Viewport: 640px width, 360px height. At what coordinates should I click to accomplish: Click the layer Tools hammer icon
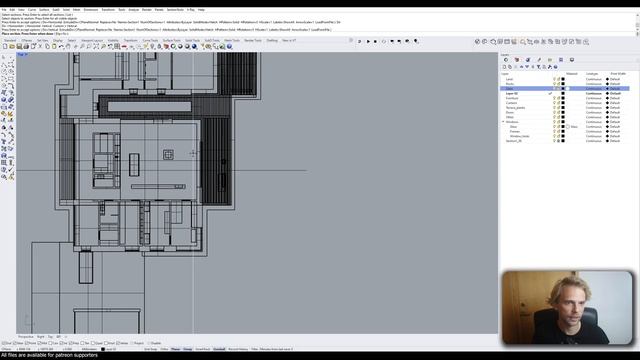pos(549,67)
